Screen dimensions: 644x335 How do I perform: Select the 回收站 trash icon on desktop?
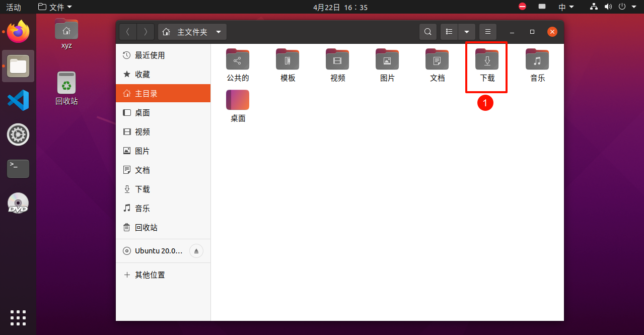66,88
